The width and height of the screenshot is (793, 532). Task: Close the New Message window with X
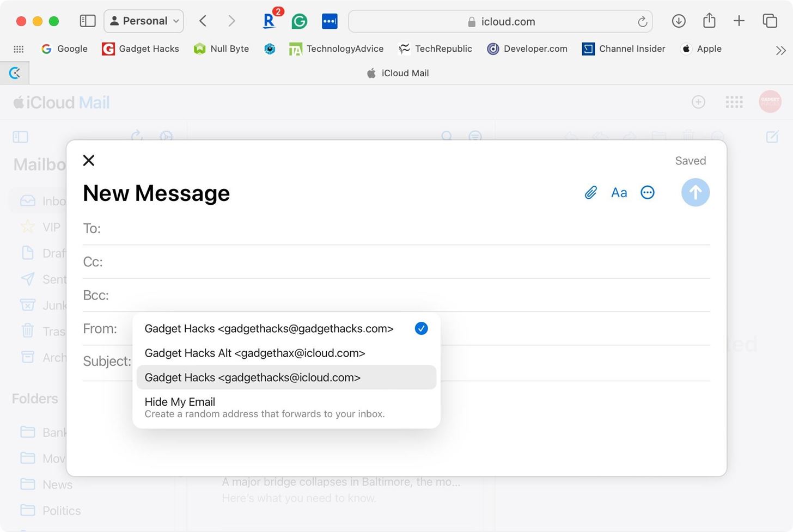coord(89,160)
